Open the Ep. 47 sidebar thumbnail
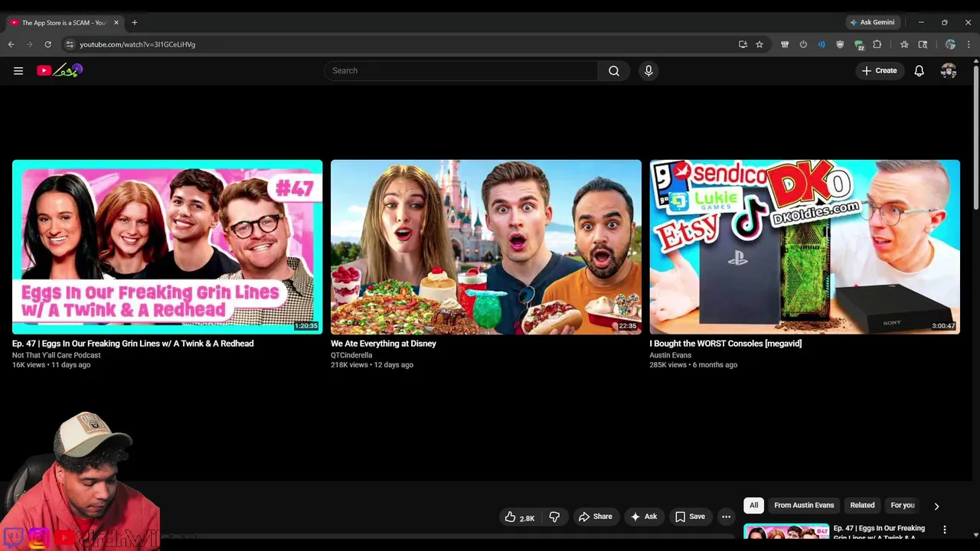 [786, 533]
